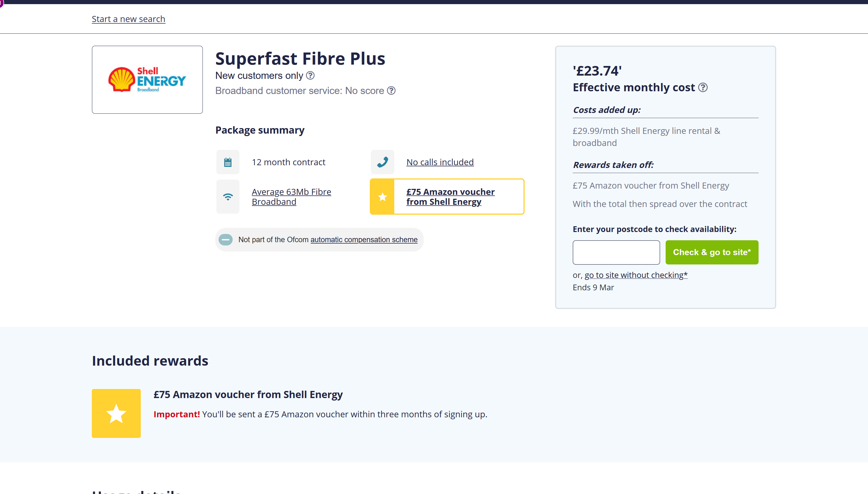Screen dimensions: 868x494
Task: Click the calendar icon for 12 month contract
Action: pos(228,162)
